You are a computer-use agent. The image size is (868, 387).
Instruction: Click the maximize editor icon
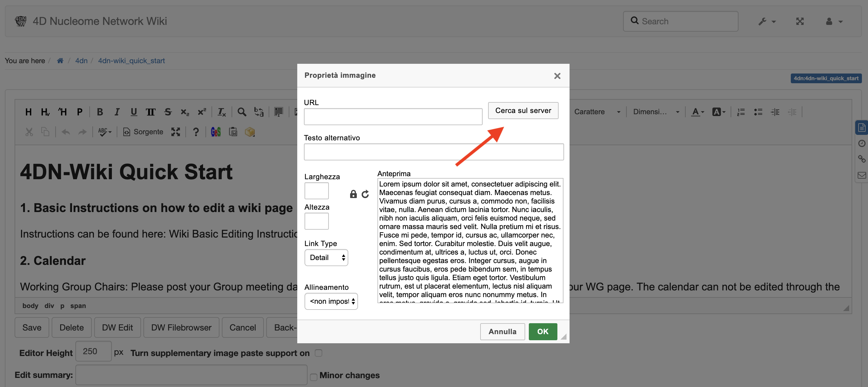point(175,132)
